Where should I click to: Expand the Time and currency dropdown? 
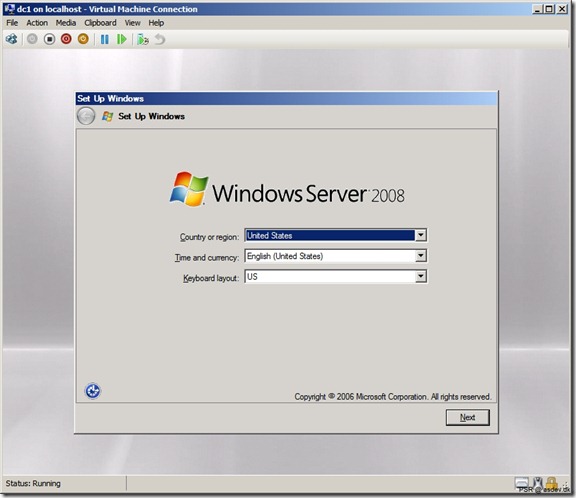point(421,256)
